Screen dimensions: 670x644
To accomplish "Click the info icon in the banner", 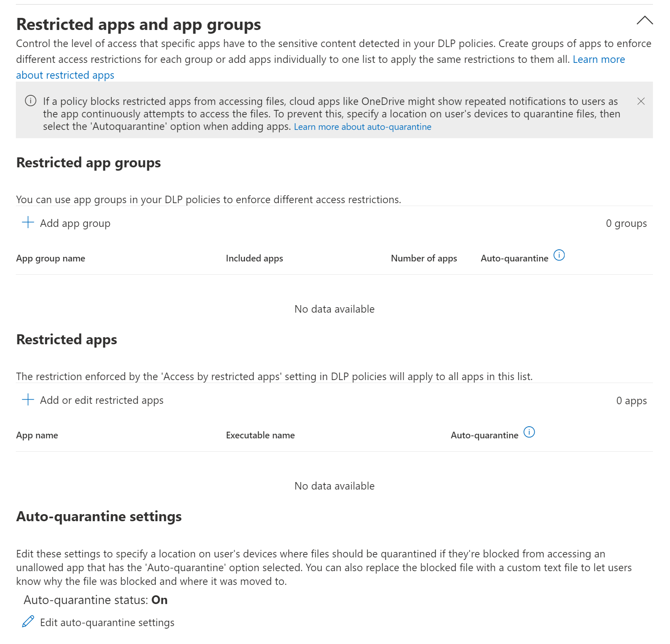I will click(30, 101).
